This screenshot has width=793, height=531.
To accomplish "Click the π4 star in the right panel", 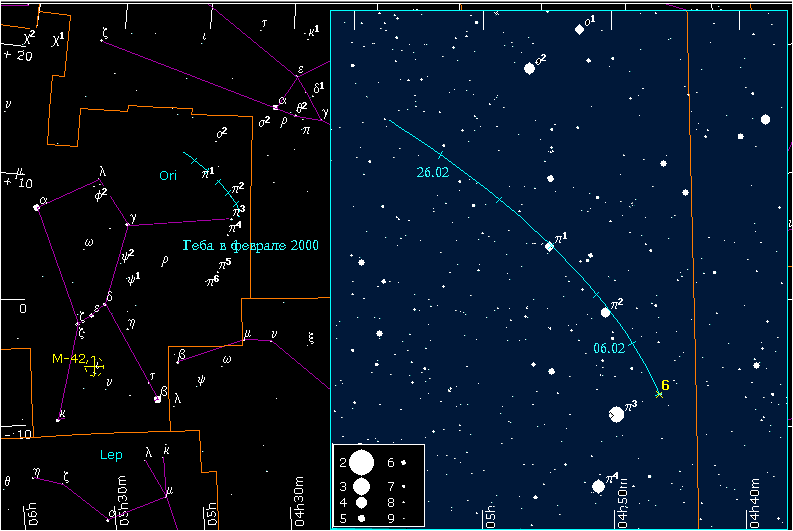I will 598,486.
